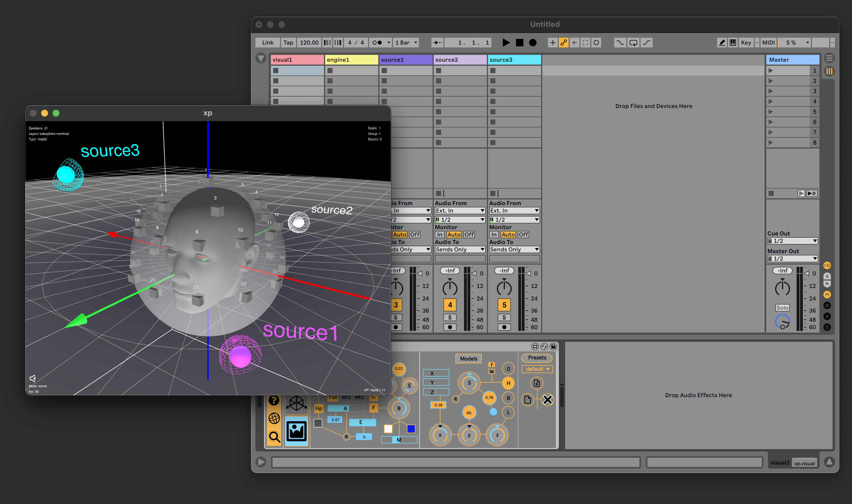
Task: Click the device hot-swap circular arrows icon
Action: click(544, 346)
